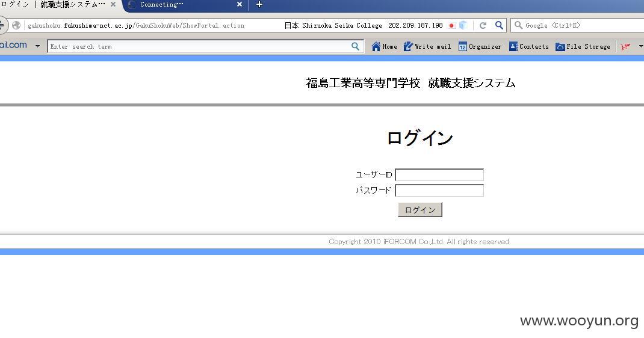Click the Shizuoka Seika College location text

click(x=342, y=25)
